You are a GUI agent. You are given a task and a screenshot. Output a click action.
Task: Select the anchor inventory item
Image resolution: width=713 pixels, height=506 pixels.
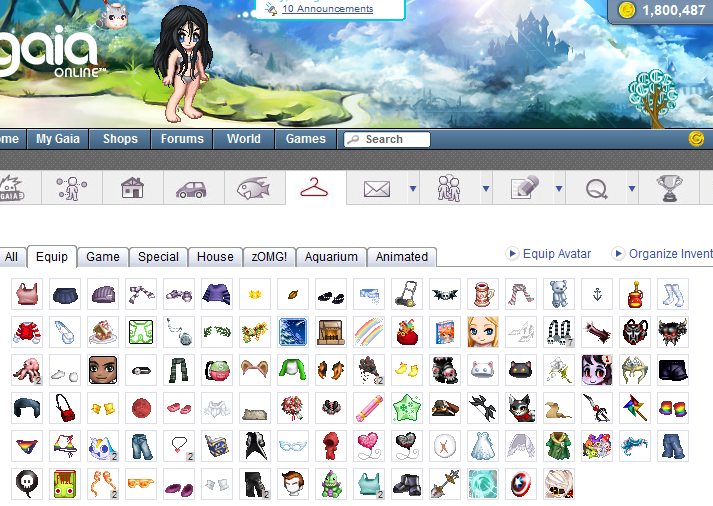[597, 294]
